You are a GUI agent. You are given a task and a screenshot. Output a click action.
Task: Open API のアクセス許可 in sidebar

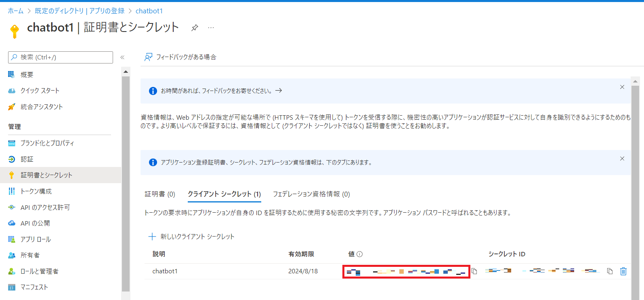tap(45, 207)
